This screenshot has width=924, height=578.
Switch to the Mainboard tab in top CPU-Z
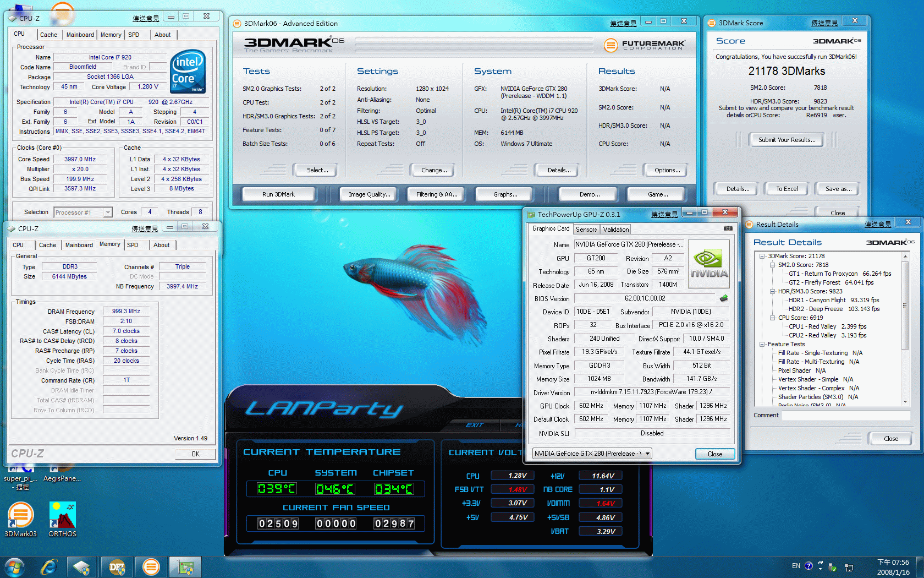pos(80,35)
